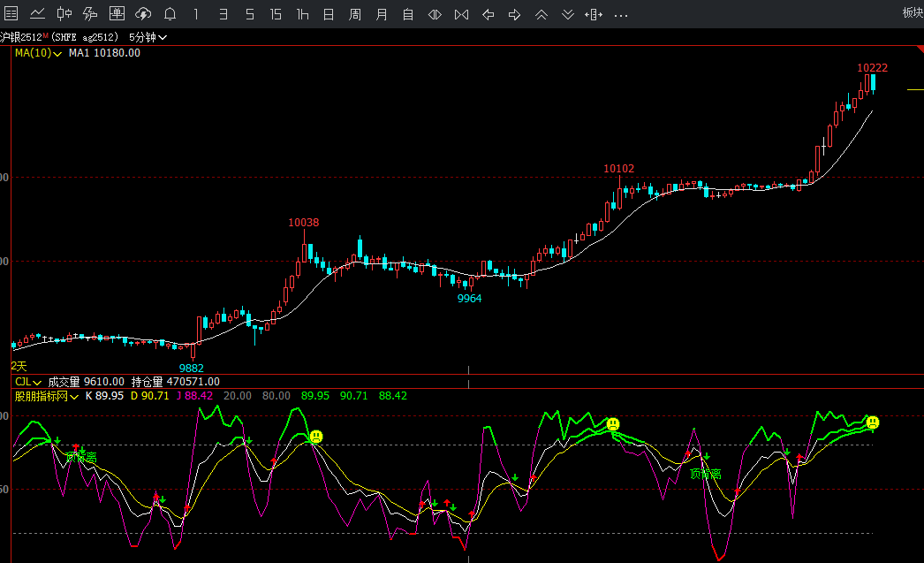Viewport: 924px width, 563px height.
Task: Open the quote list table view
Action: click(11, 13)
